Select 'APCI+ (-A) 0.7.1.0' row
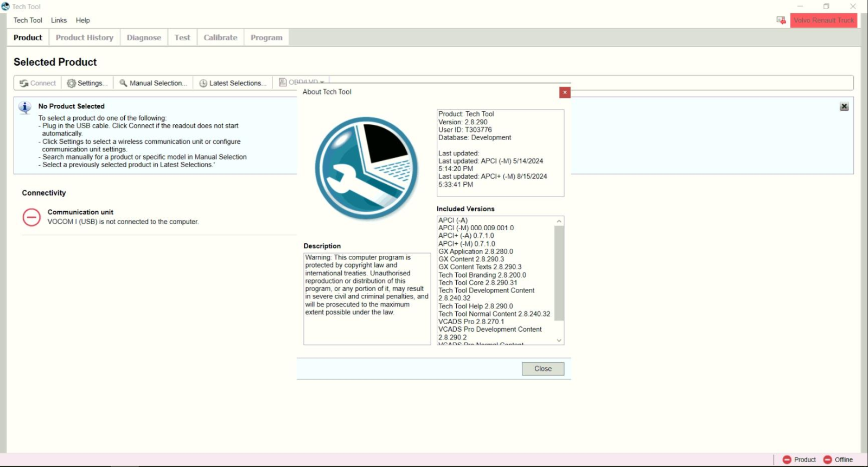 pyautogui.click(x=466, y=236)
